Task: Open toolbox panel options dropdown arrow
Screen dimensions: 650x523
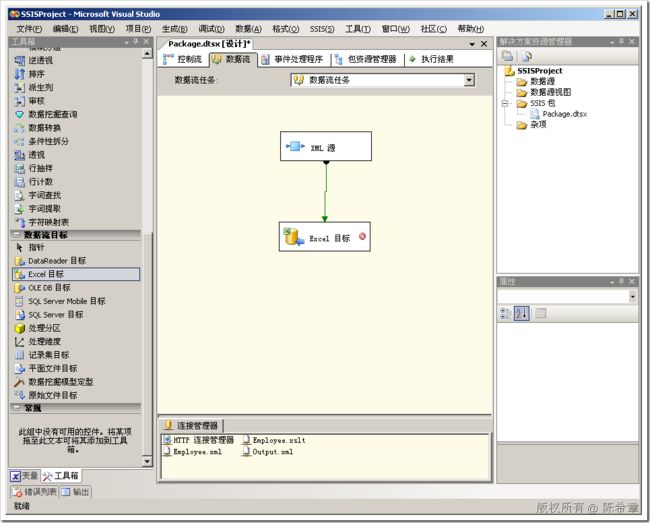Action: [x=126, y=42]
